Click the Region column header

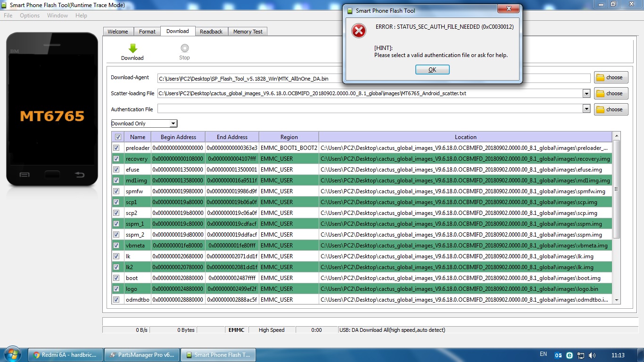tap(289, 137)
